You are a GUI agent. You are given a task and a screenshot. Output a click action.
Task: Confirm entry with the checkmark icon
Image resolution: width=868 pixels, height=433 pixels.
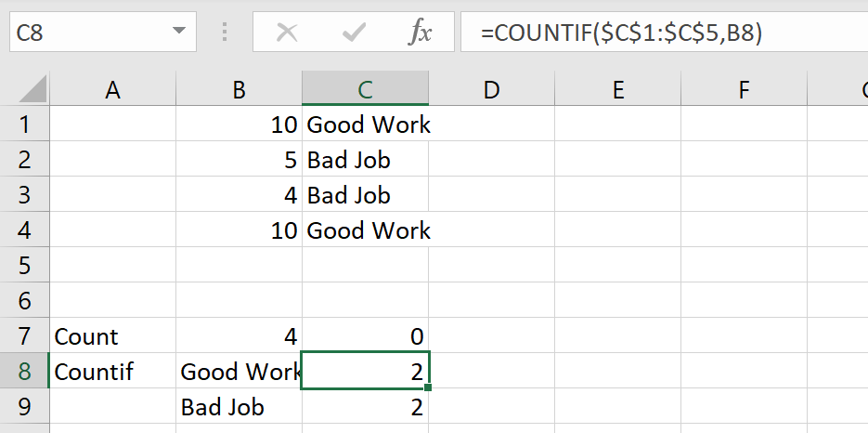coord(353,33)
